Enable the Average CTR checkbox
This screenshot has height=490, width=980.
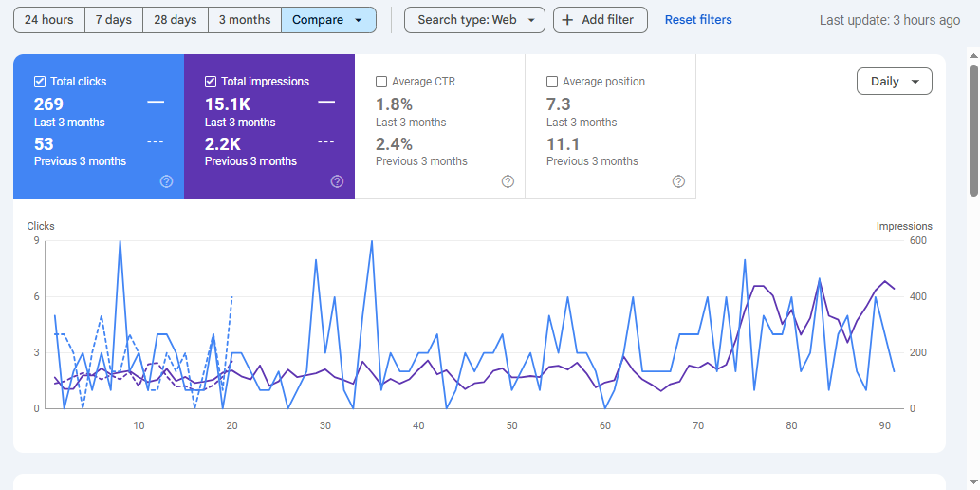coord(381,82)
